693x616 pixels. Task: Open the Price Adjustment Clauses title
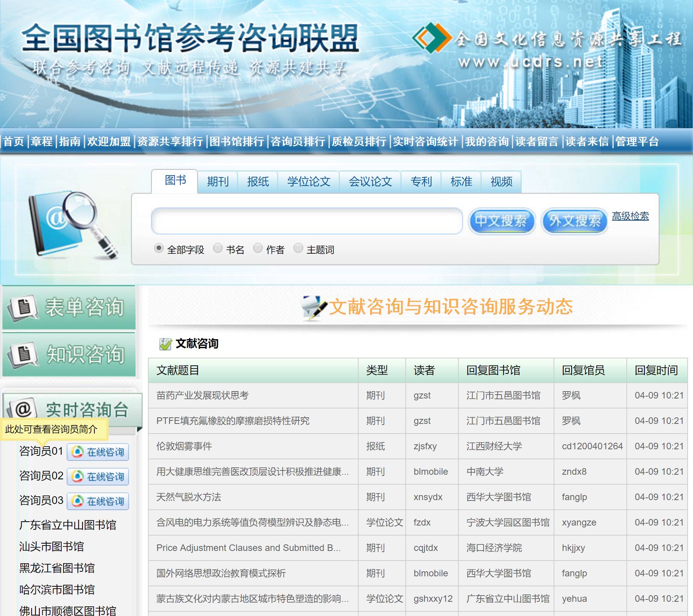tap(248, 548)
